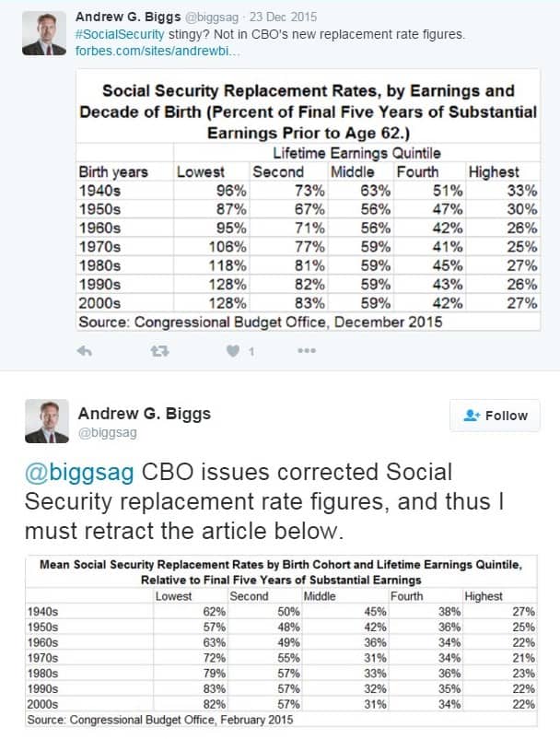Open the 23 Dec 2015 timestamp link
The height and width of the screenshot is (739, 560).
point(283,18)
